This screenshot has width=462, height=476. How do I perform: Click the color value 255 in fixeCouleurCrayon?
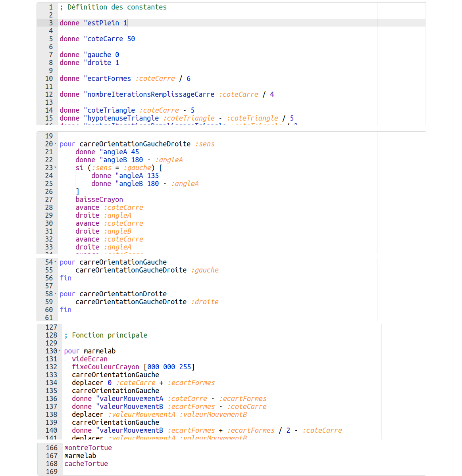point(185,367)
